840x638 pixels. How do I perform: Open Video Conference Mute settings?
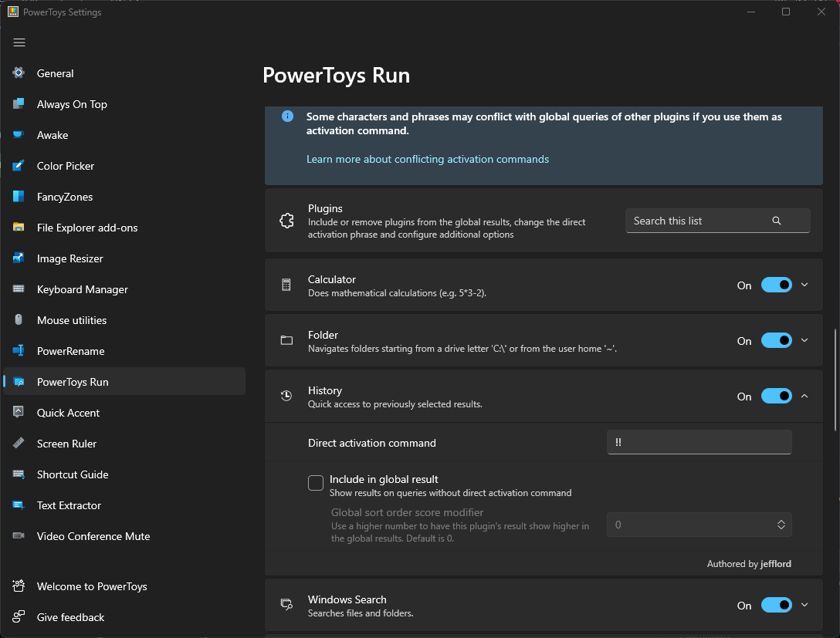pos(93,536)
